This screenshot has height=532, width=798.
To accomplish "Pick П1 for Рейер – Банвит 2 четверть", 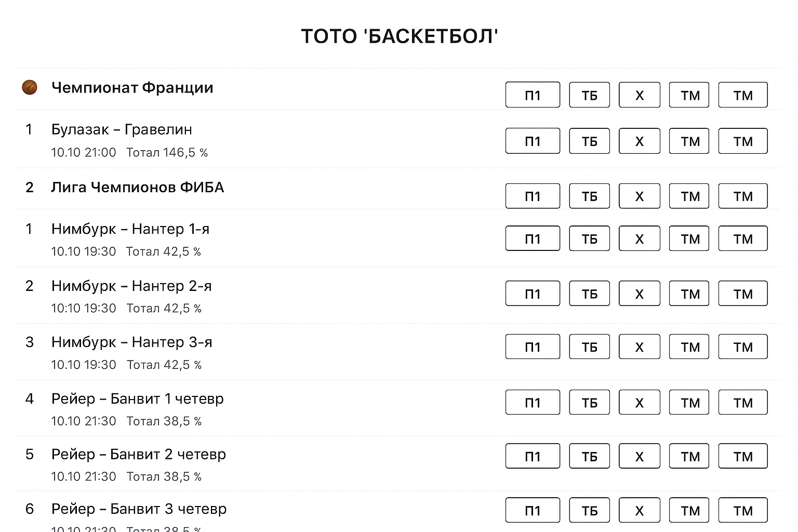I will click(533, 457).
